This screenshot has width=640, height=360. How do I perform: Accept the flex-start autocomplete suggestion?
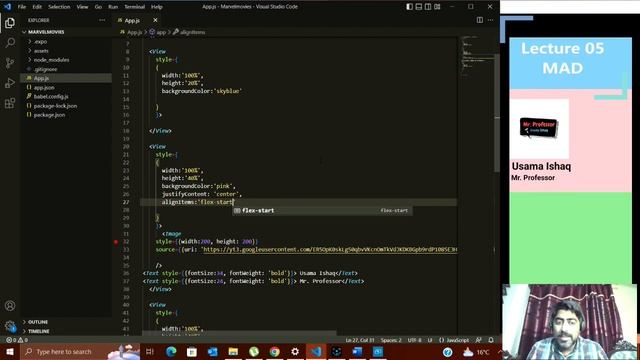point(322,211)
